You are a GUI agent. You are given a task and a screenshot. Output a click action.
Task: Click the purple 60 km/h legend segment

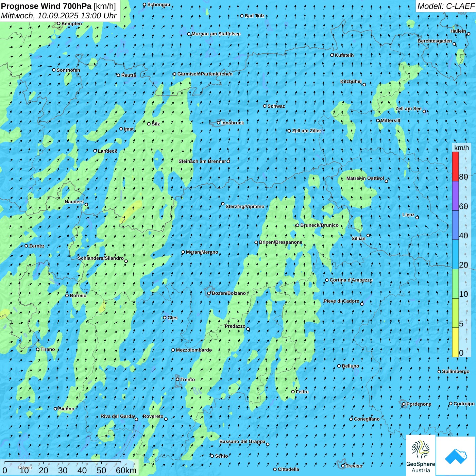click(455, 196)
